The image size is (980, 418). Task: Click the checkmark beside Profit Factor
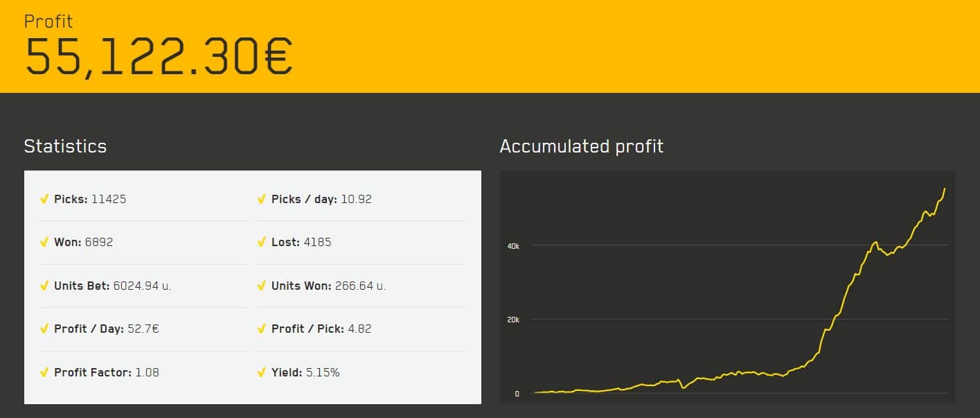point(44,372)
